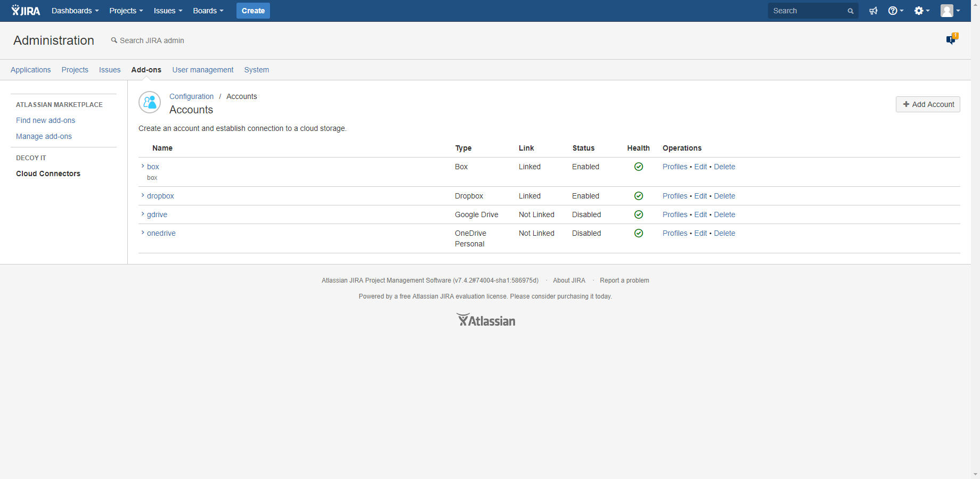The image size is (980, 479).
Task: Click Search JIRA admin field
Action: point(148,40)
